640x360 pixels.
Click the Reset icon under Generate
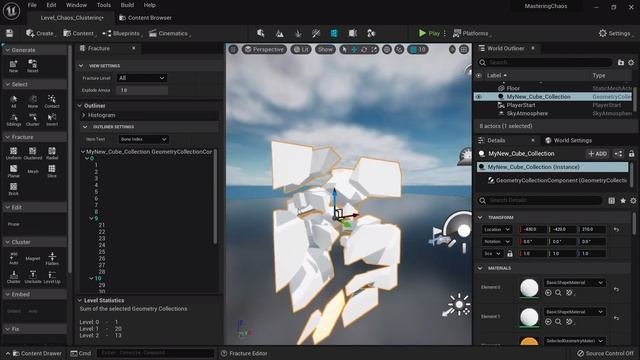(x=33, y=66)
